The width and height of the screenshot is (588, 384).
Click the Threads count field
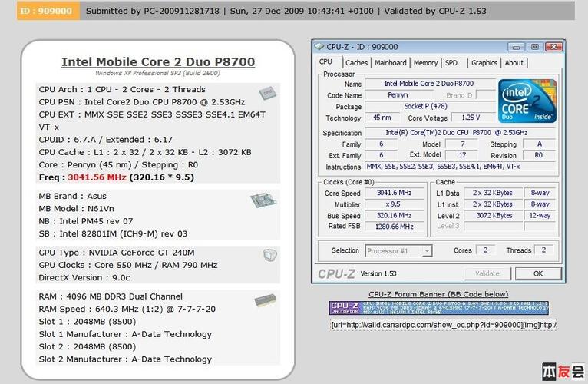pos(543,250)
